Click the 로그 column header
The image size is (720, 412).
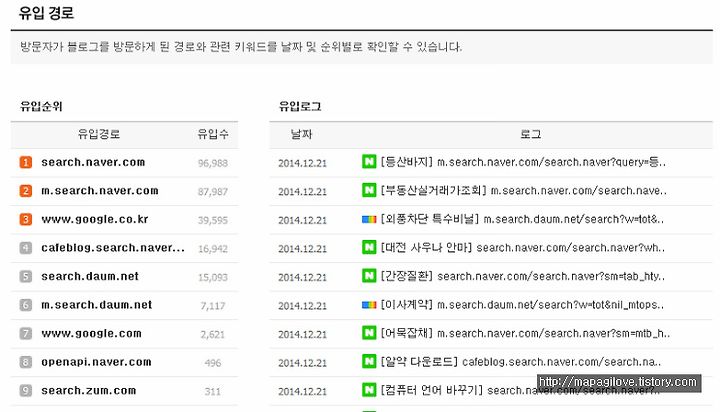pyautogui.click(x=530, y=134)
